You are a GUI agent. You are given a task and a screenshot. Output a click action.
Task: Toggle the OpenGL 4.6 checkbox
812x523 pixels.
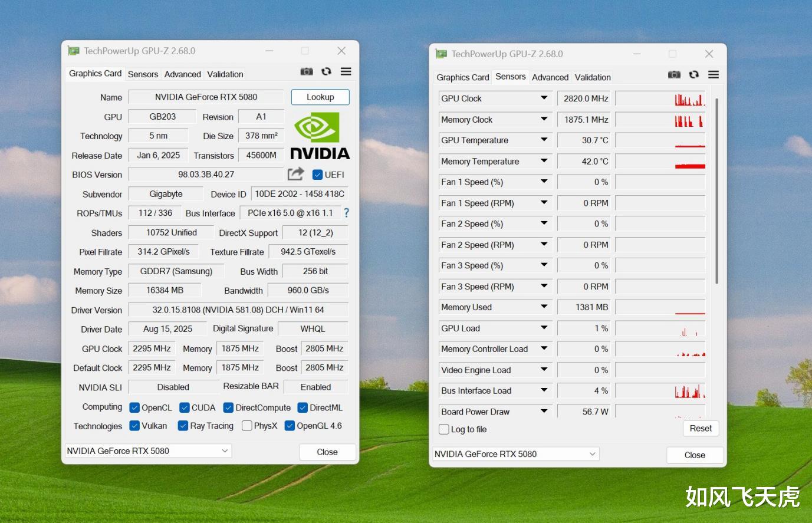point(290,426)
